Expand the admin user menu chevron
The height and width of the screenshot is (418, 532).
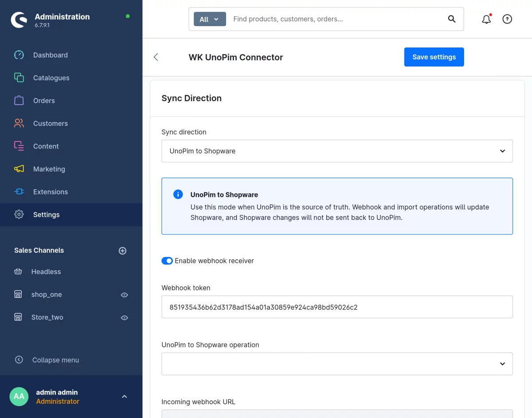click(125, 397)
